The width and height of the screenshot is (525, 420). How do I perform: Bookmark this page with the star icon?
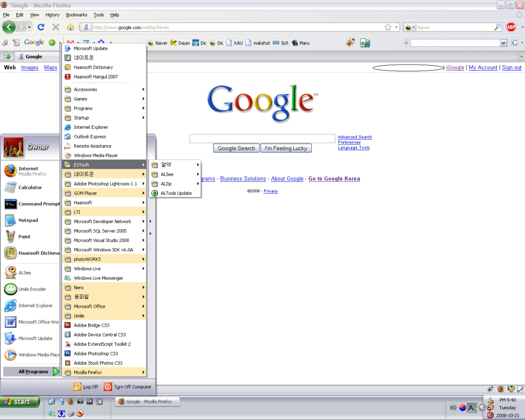pos(388,27)
